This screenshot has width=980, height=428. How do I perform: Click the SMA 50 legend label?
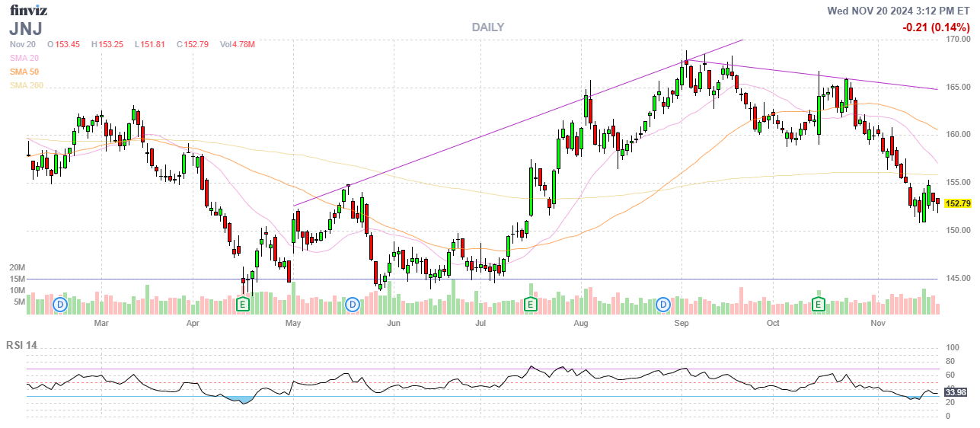tap(26, 72)
